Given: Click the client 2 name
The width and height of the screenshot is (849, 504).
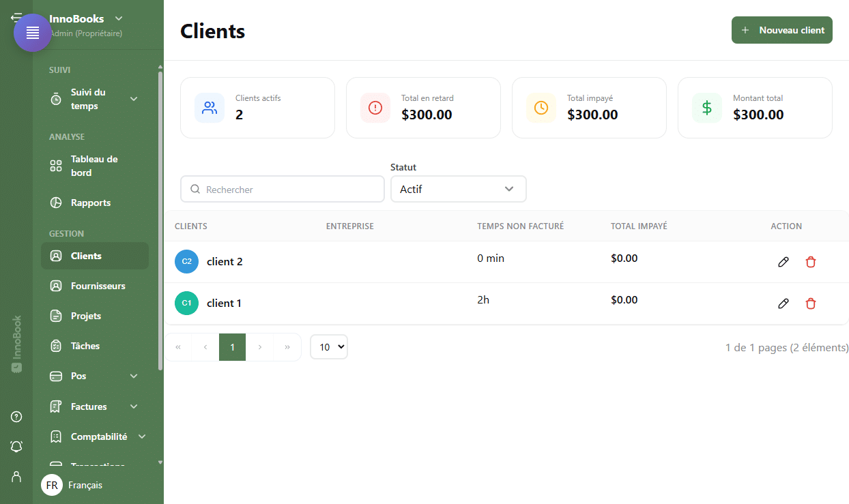Looking at the screenshot, I should pyautogui.click(x=225, y=262).
